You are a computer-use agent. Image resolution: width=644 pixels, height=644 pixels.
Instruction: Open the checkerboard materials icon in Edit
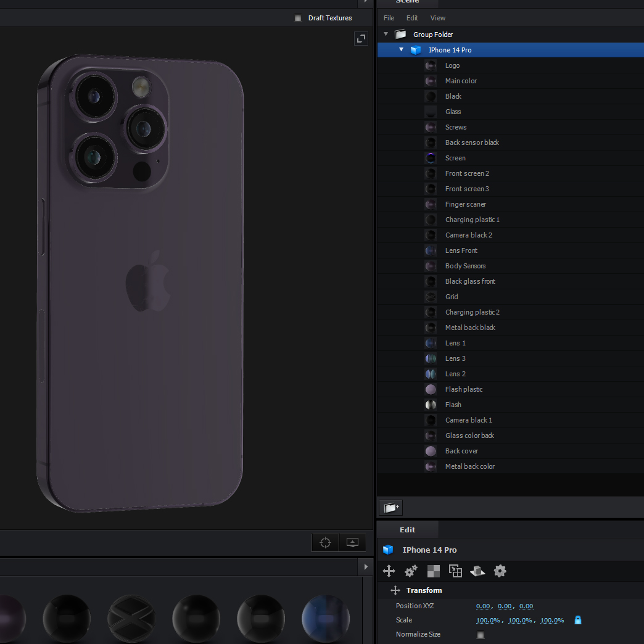point(433,571)
